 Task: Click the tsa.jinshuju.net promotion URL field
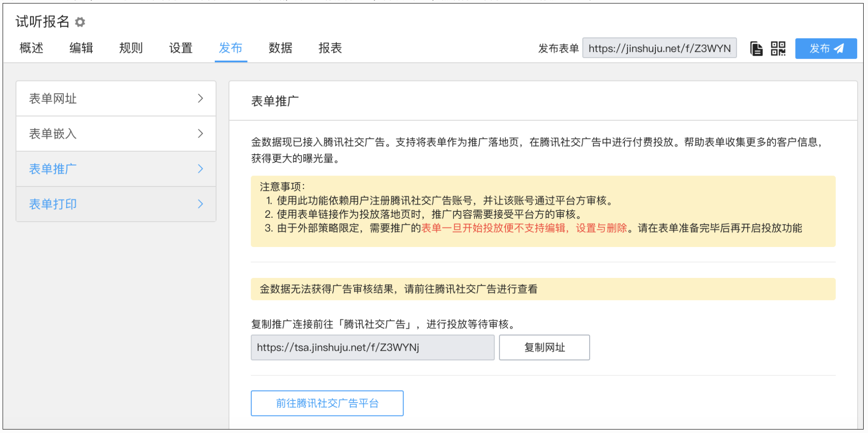pyautogui.click(x=373, y=348)
